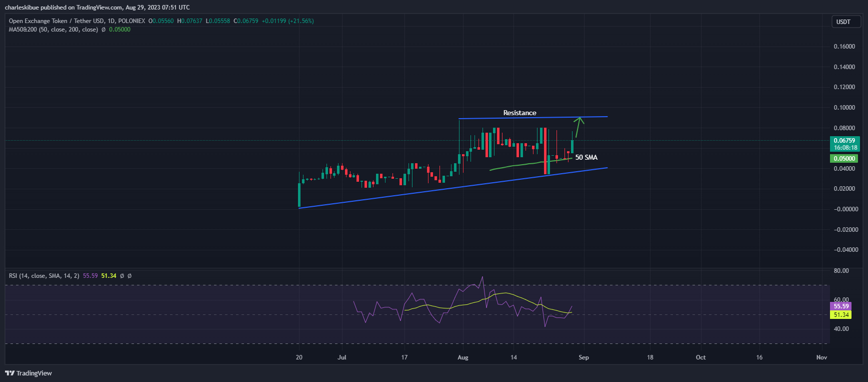The width and height of the screenshot is (868, 382).
Task: Click the 'Nov' date label on time axis
Action: click(821, 357)
